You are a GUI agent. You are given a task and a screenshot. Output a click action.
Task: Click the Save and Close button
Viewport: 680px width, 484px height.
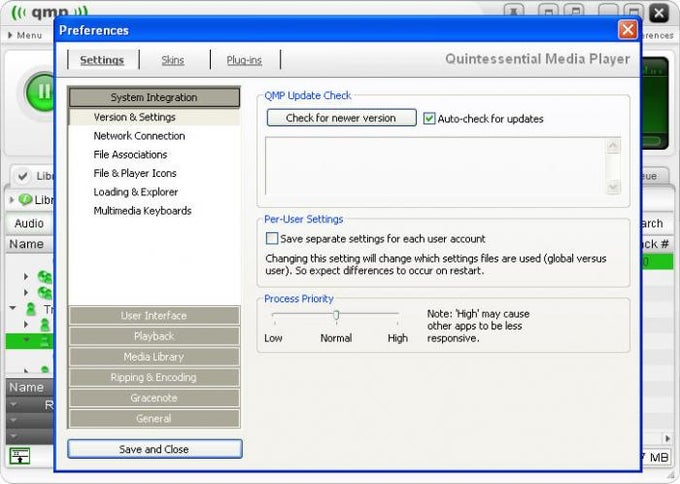point(154,449)
